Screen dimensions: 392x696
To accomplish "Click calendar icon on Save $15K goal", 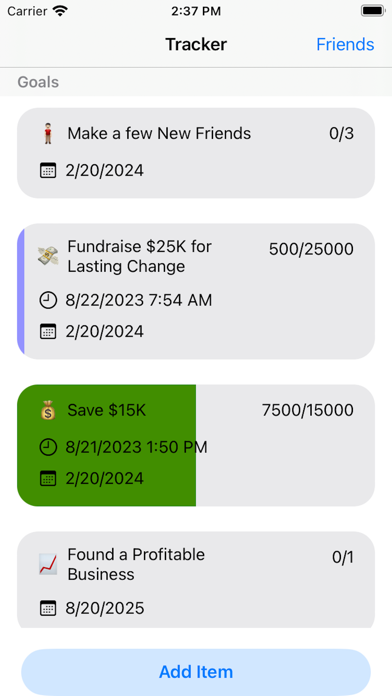I will coord(48,478).
